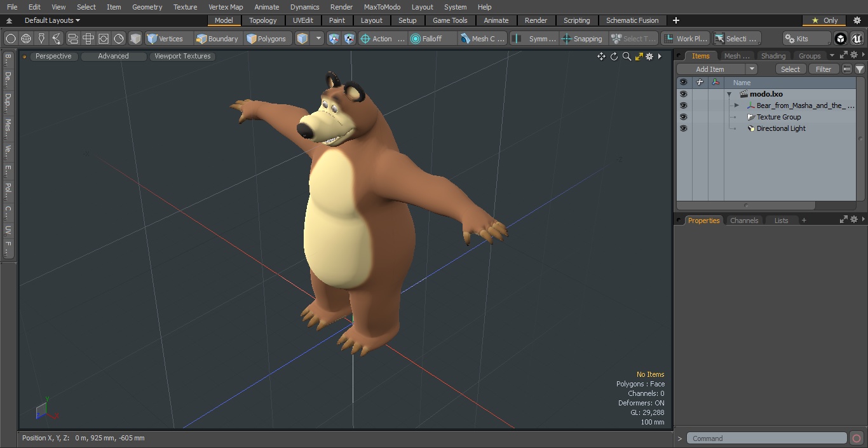Open the Action Center tool

(383, 39)
